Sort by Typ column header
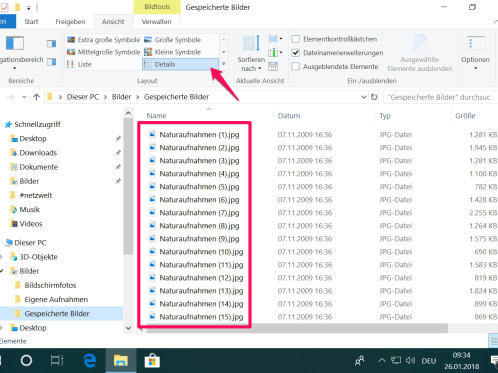498x373 pixels. tap(385, 116)
